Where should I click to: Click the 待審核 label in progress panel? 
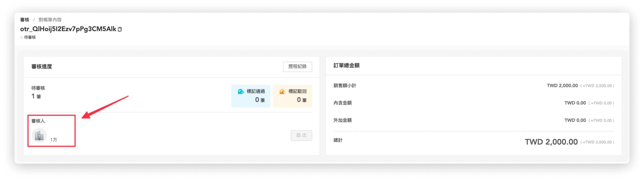point(38,88)
